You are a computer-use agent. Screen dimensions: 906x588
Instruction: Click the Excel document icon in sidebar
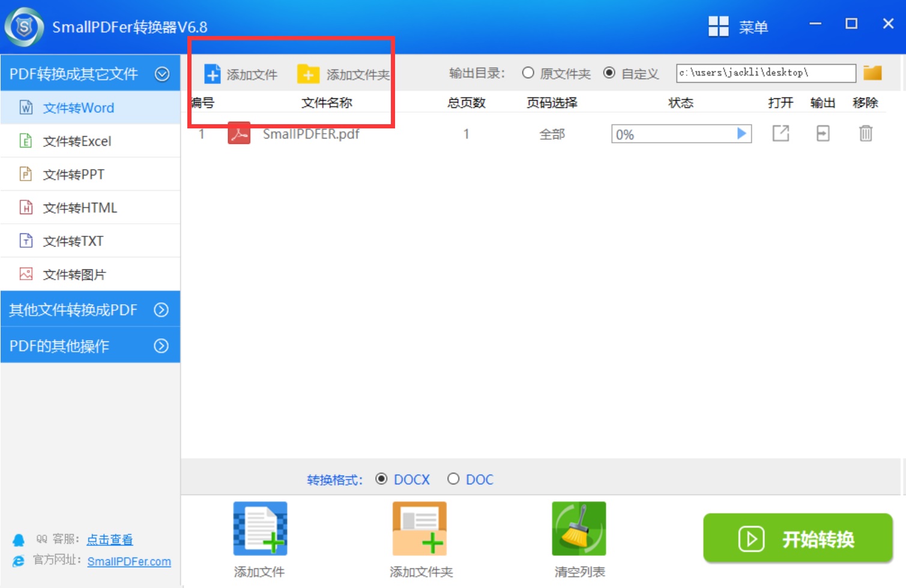[26, 141]
